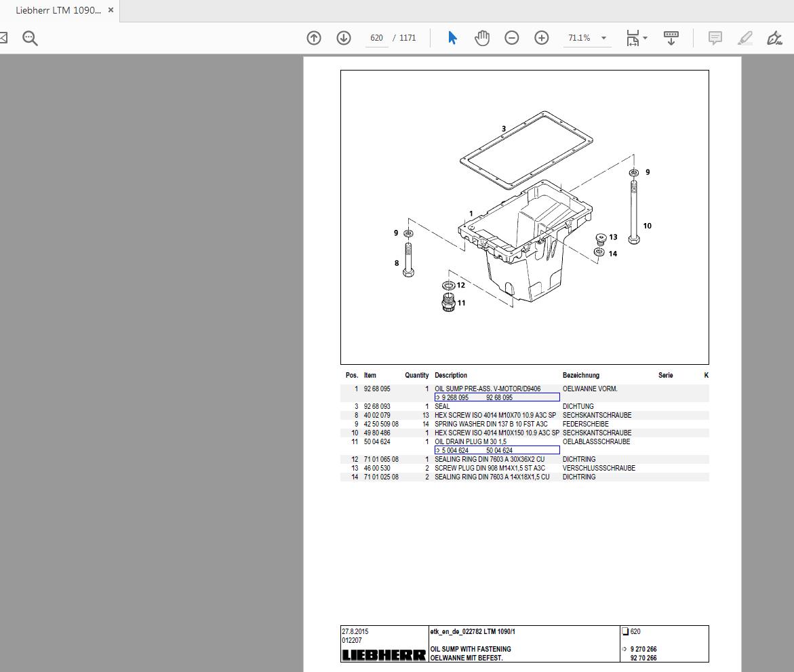Close the Liebherr LTM 1090 document tab
Viewport: 794px width, 672px height.
pyautogui.click(x=111, y=10)
